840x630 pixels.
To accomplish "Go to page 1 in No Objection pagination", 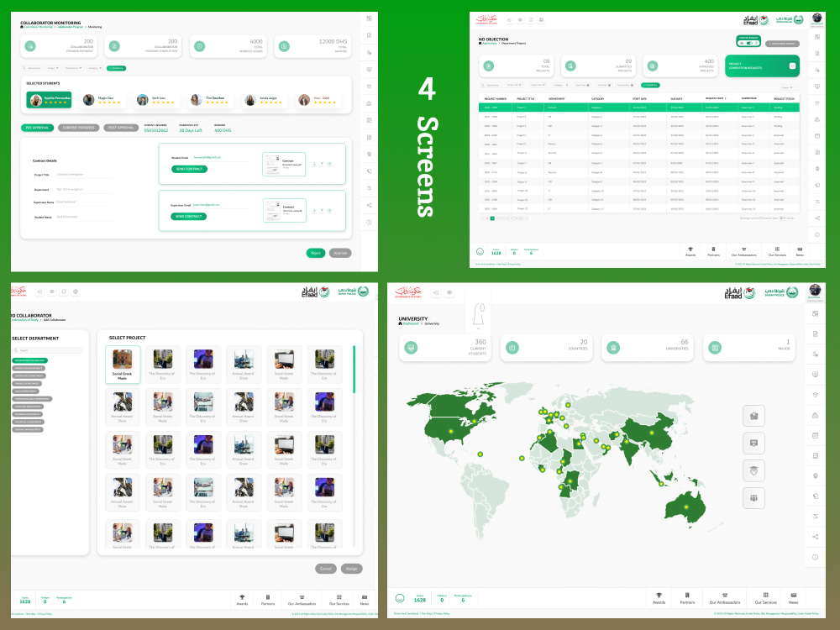I will (492, 218).
